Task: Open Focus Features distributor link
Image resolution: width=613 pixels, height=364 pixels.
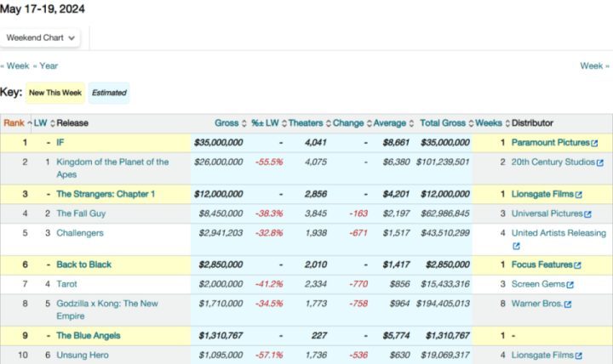Action: point(542,264)
